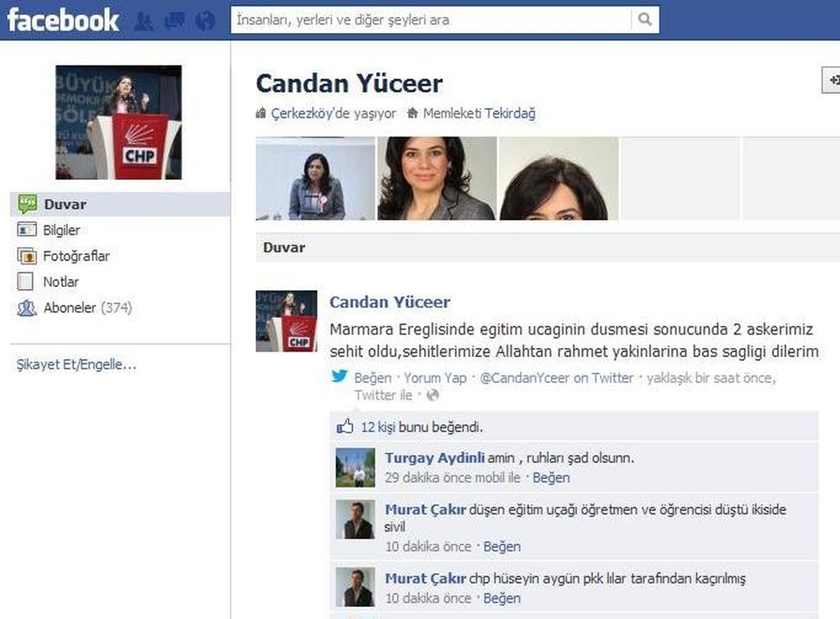Open the large CHP profile picture

[118, 123]
